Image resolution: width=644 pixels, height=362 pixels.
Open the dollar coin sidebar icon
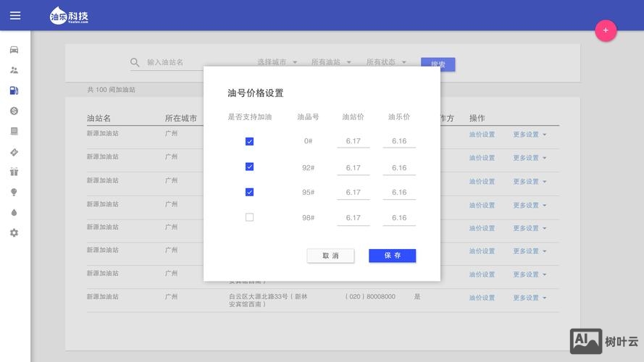tap(14, 111)
